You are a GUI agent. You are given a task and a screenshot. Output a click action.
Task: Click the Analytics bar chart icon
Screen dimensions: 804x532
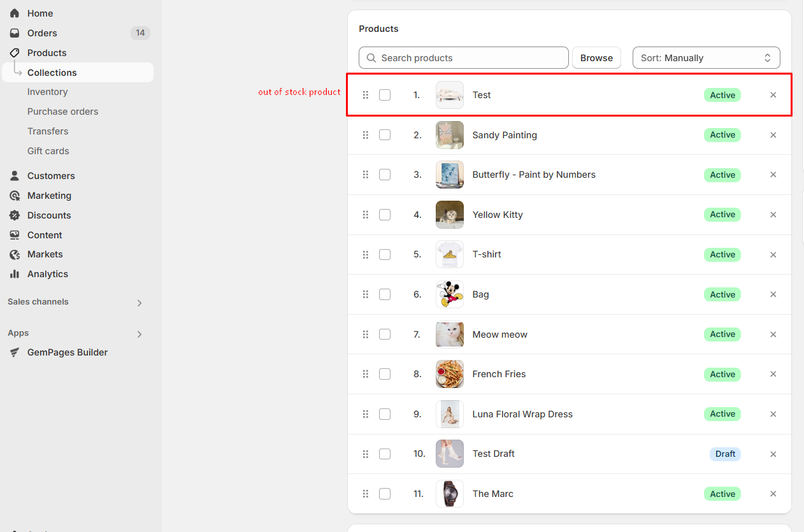click(x=15, y=274)
